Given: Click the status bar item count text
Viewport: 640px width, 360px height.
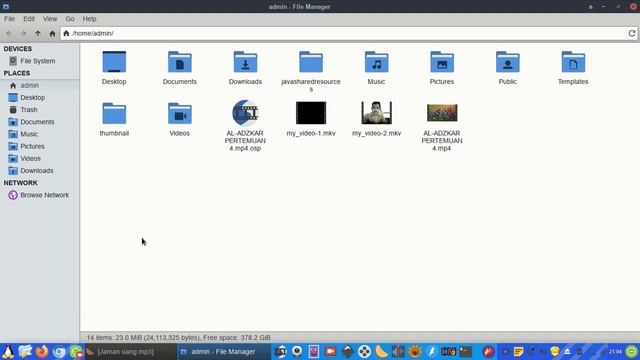Looking at the screenshot, I should click(178, 338).
